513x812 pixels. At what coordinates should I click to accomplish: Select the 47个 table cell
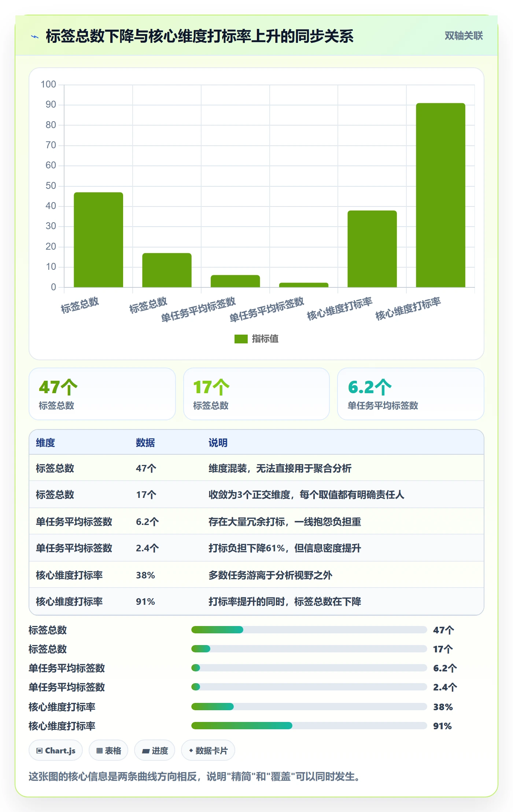click(146, 468)
